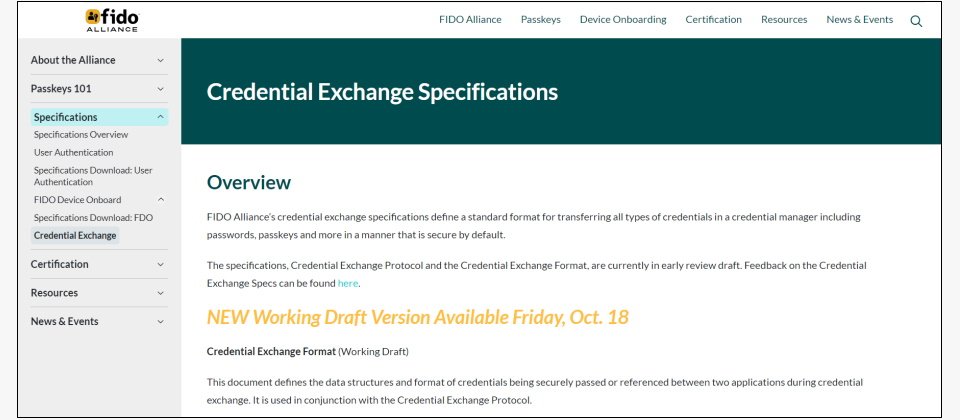Screen dimensions: 960x420
Task: Follow the 'here' feedback link
Action: click(x=348, y=283)
